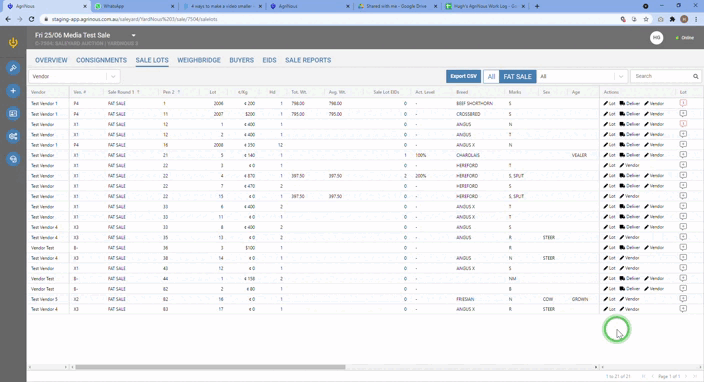Switch to the SALE REPORTS tab

tap(308, 60)
